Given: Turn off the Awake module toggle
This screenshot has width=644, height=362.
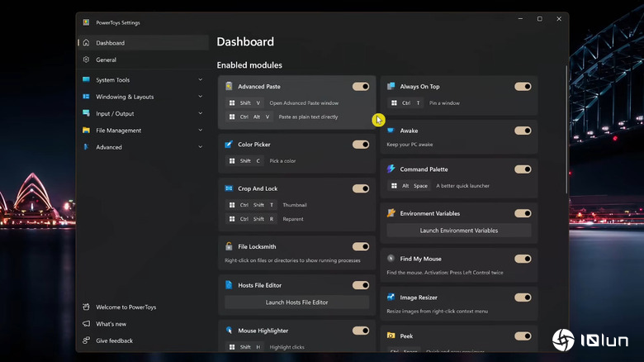Looking at the screenshot, I should pos(522,131).
